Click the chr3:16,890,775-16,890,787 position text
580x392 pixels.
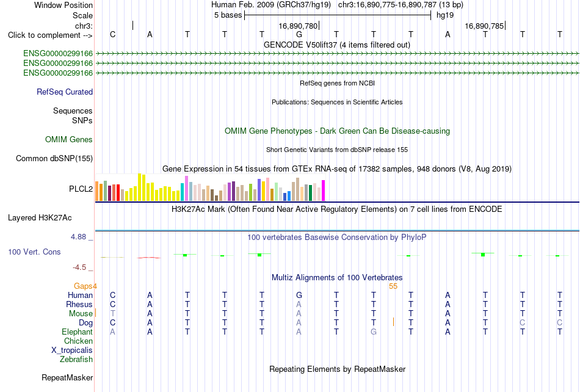pos(387,5)
